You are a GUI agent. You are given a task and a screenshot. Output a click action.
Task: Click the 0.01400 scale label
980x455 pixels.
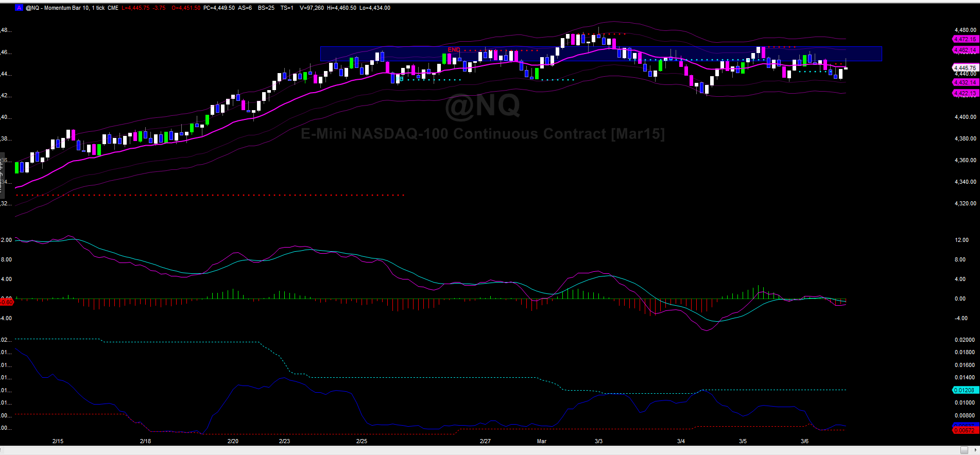(x=965, y=377)
